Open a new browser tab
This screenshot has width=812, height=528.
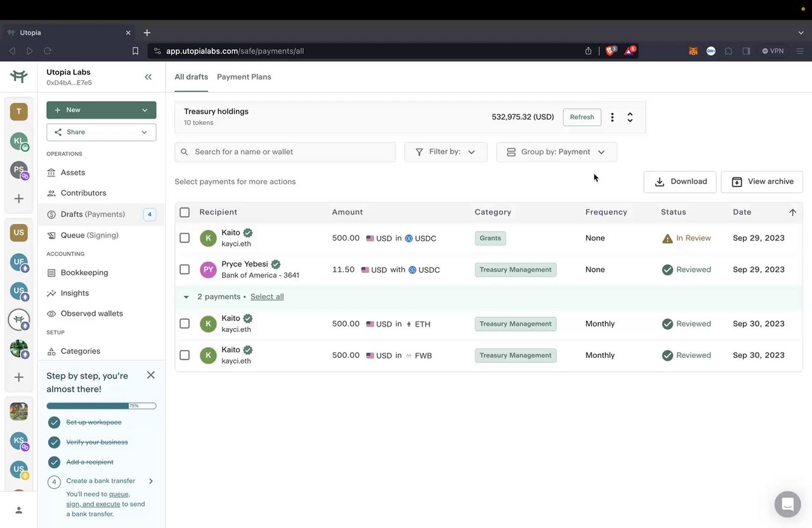click(147, 32)
